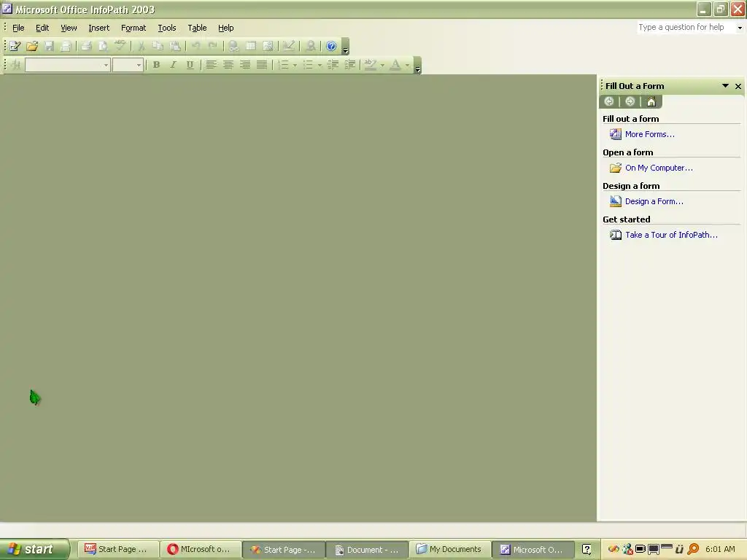747x560 pixels.
Task: Click the Paste clipboard icon
Action: point(175,46)
